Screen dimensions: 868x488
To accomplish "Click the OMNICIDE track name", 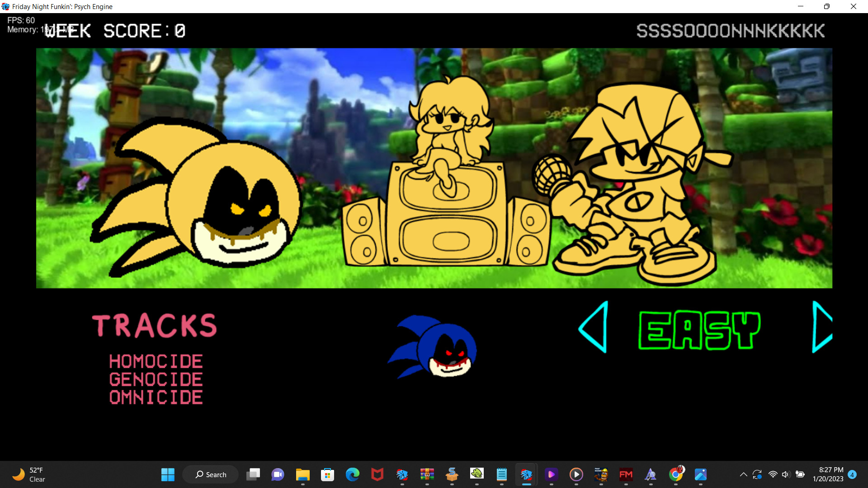I will pyautogui.click(x=156, y=398).
